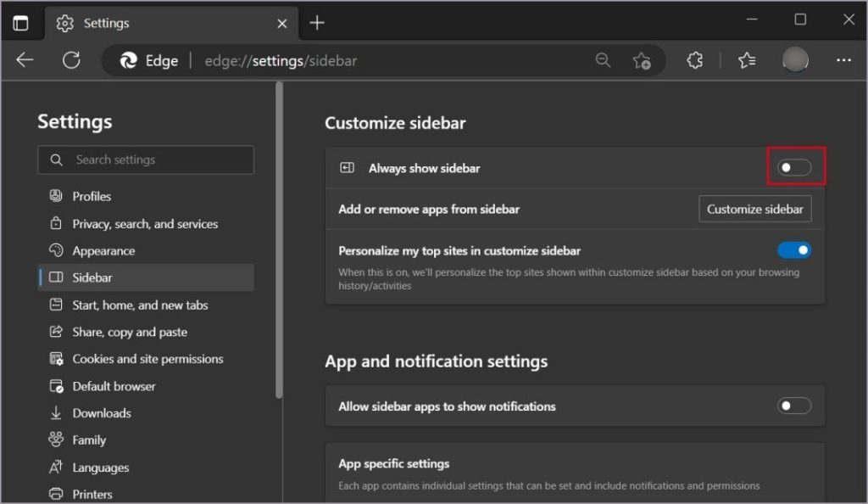Open Privacy, search, and services
The width and height of the screenshot is (868, 504).
[x=146, y=224]
